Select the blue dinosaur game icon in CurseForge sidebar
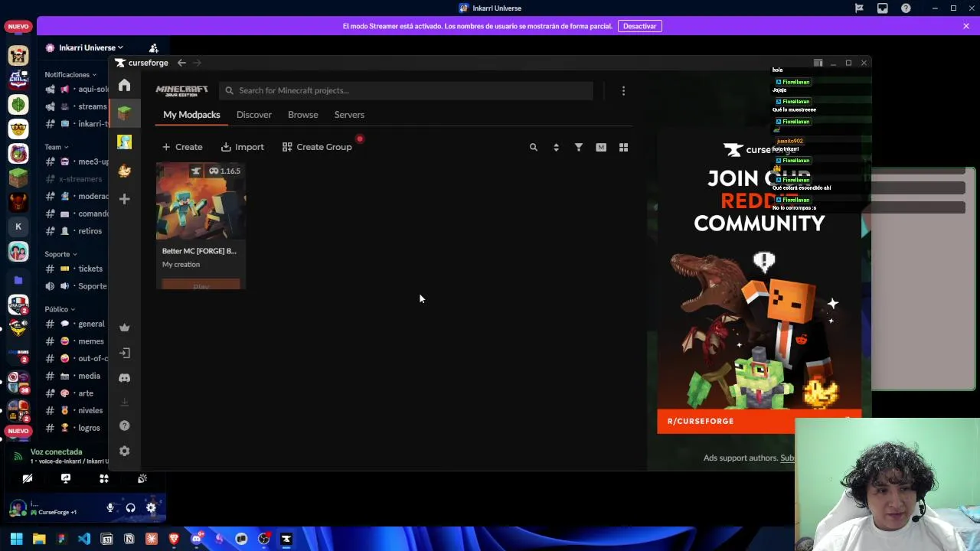Screen dimensions: 980x551 (125, 142)
